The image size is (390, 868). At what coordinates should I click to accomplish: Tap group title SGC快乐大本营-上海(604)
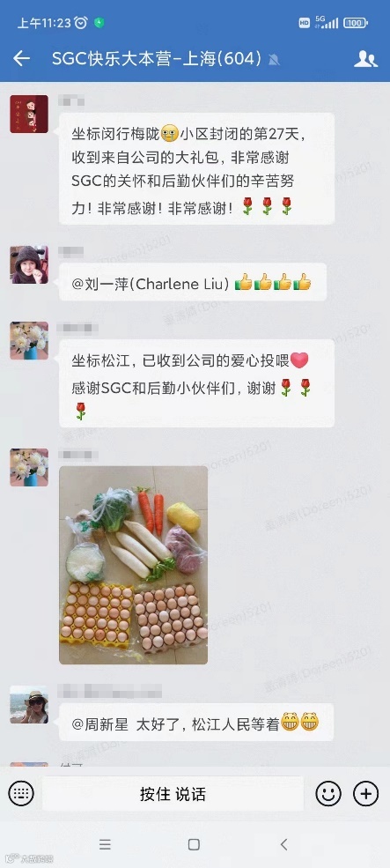pyautogui.click(x=157, y=59)
